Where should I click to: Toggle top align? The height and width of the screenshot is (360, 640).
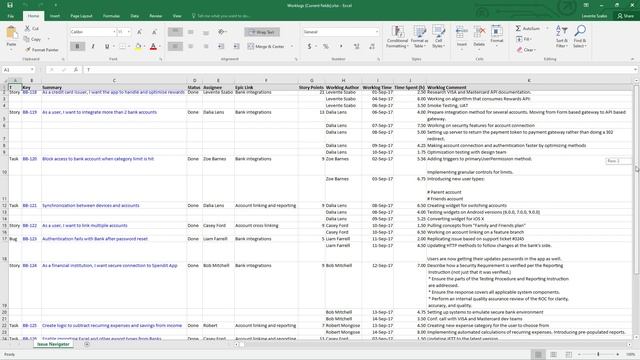coord(175,32)
